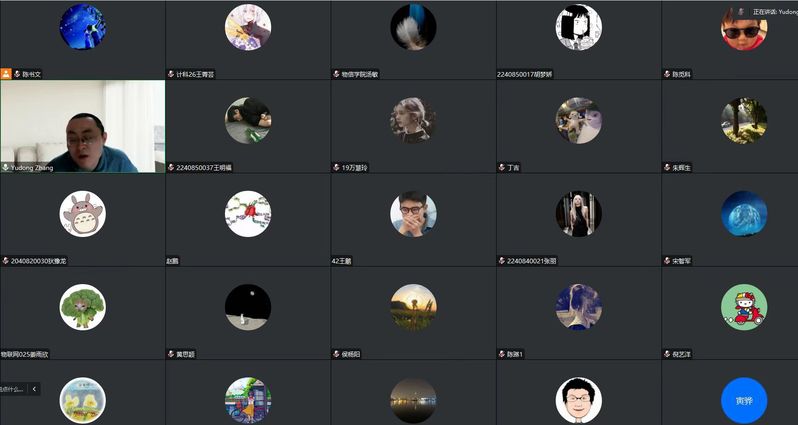Open the chat input bubble on the left
The width and height of the screenshot is (798, 425).
pos(12,389)
